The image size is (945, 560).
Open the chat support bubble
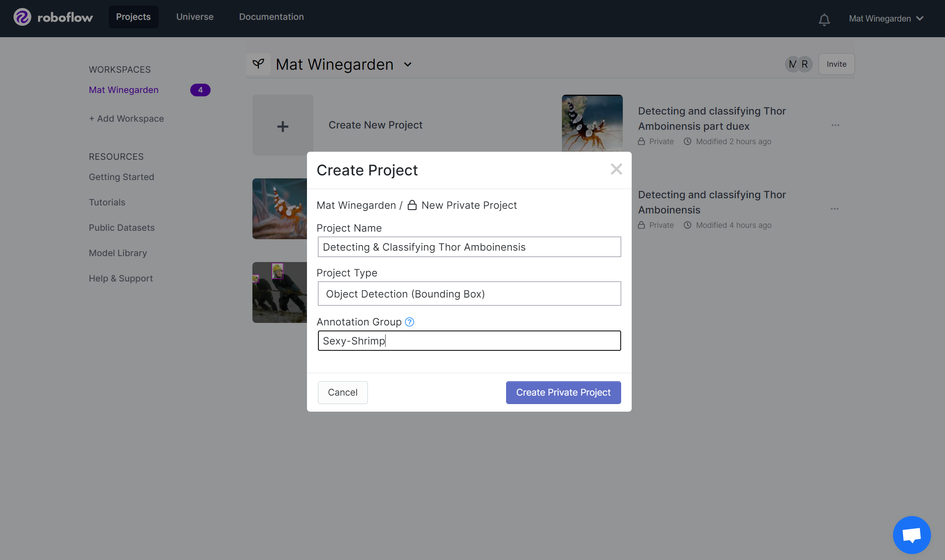[912, 535]
